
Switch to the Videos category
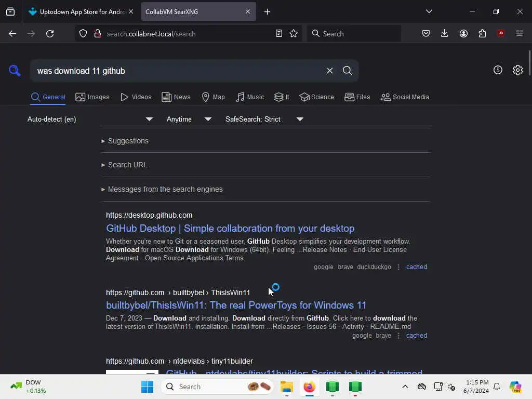(136, 97)
